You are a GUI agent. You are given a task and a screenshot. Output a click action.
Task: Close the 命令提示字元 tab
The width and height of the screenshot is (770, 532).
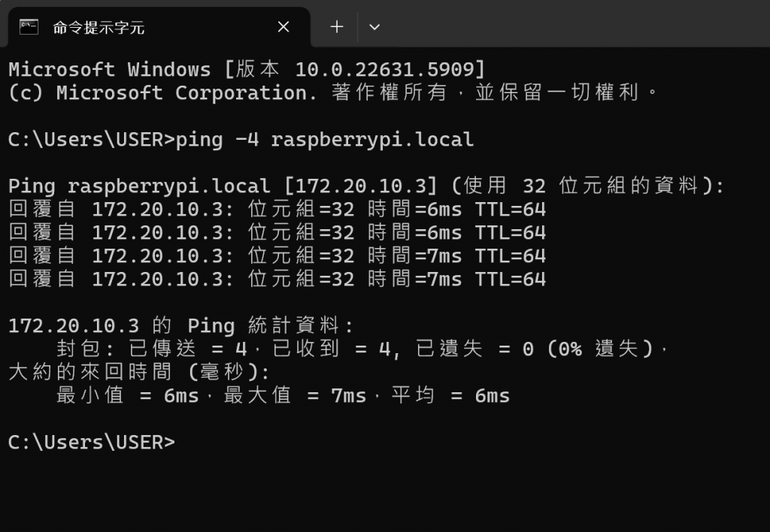pyautogui.click(x=283, y=26)
